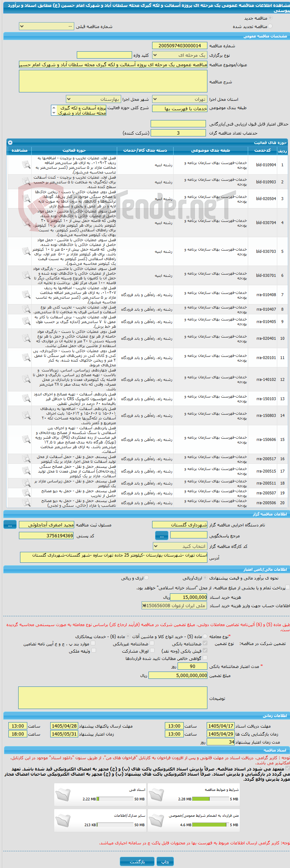Image resolution: width=290 pixels, height=868 pixels.
Task: Open view icon for row rra-200515
Action: point(26,471)
